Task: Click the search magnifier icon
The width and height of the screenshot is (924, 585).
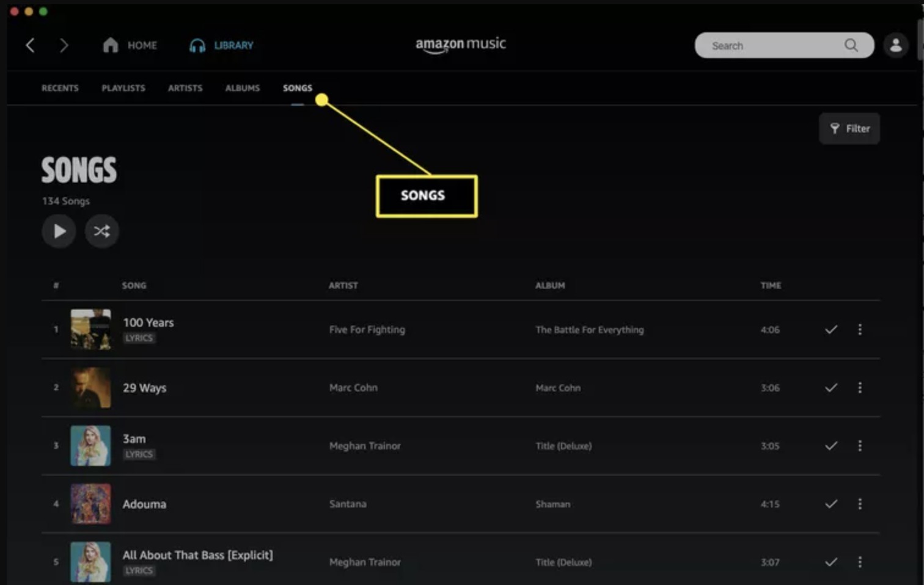Action: point(851,45)
